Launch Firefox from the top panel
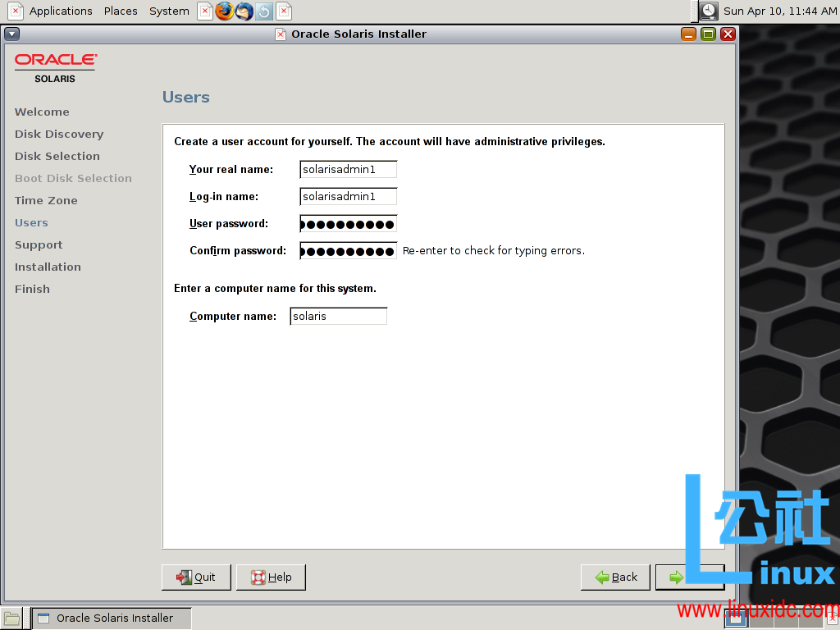This screenshot has width=840, height=630. point(225,11)
